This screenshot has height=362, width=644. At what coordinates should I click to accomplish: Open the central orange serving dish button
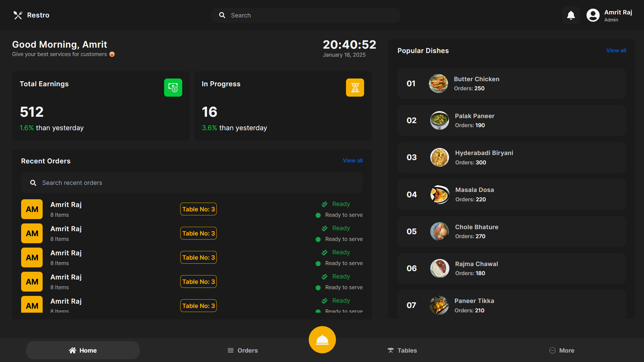click(x=322, y=340)
